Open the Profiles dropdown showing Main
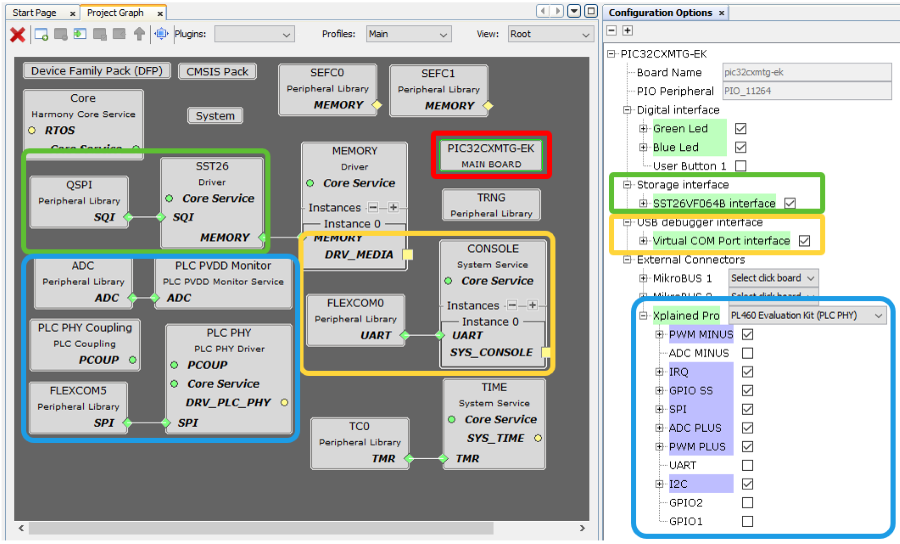The height and width of the screenshot is (544, 900). click(408, 34)
